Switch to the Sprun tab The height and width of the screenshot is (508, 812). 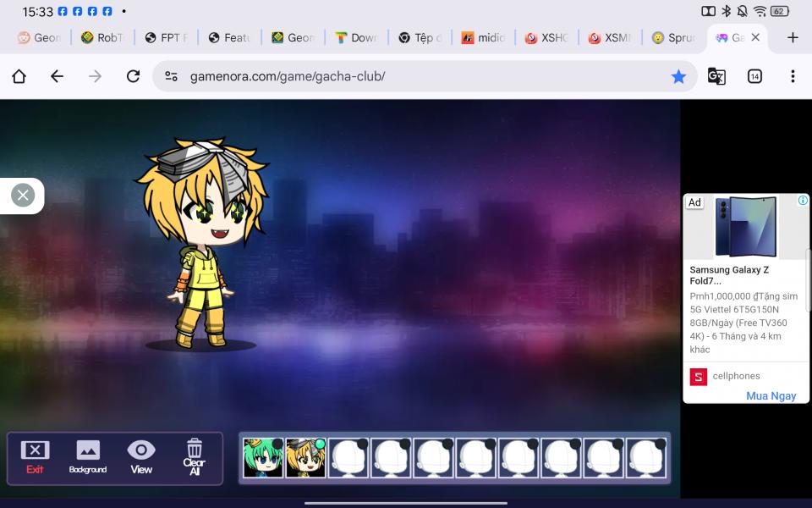click(673, 38)
